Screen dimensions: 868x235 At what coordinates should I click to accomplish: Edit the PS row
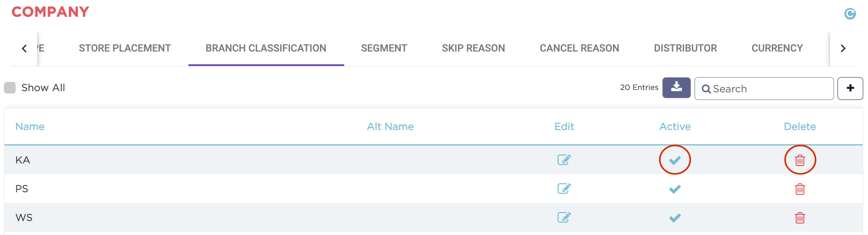(564, 189)
